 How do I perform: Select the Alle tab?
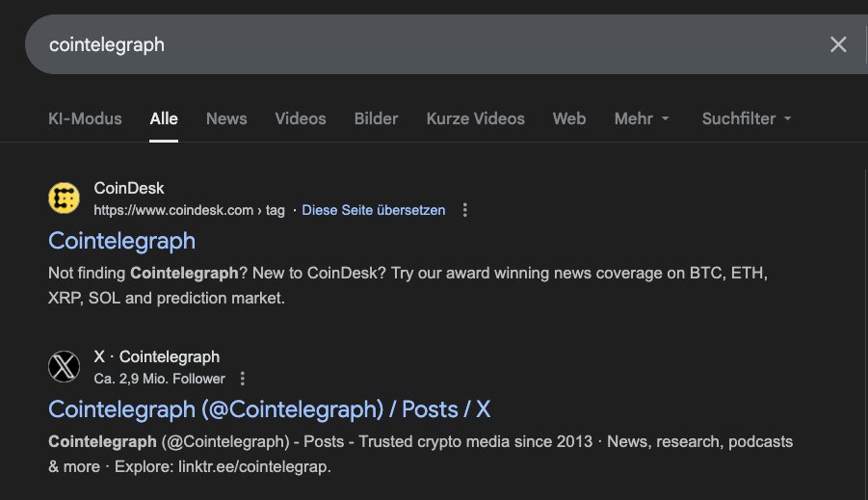coord(164,118)
